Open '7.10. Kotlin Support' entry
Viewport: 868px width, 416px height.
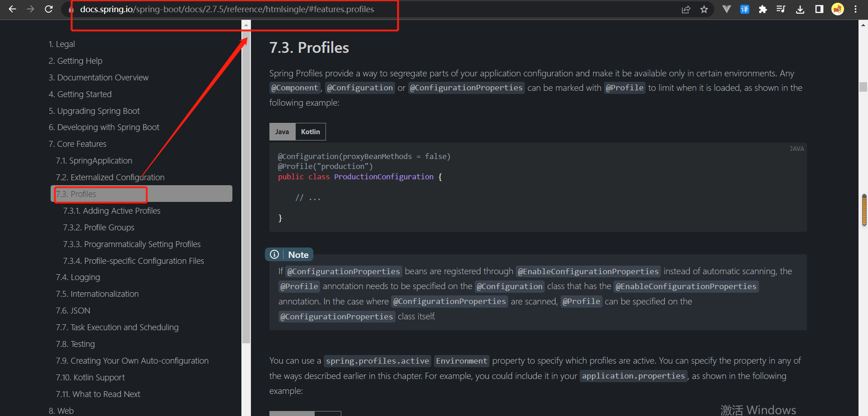point(90,377)
